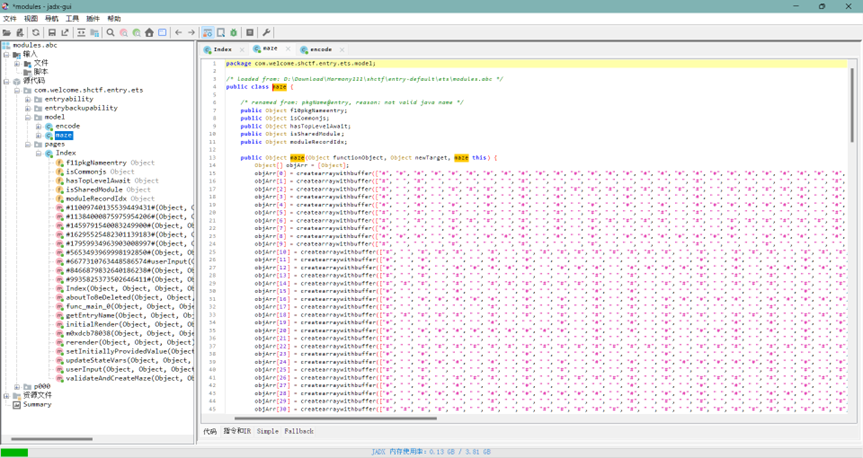Expand the 文件 folder node
The height and width of the screenshot is (458, 863).
[x=17, y=63]
